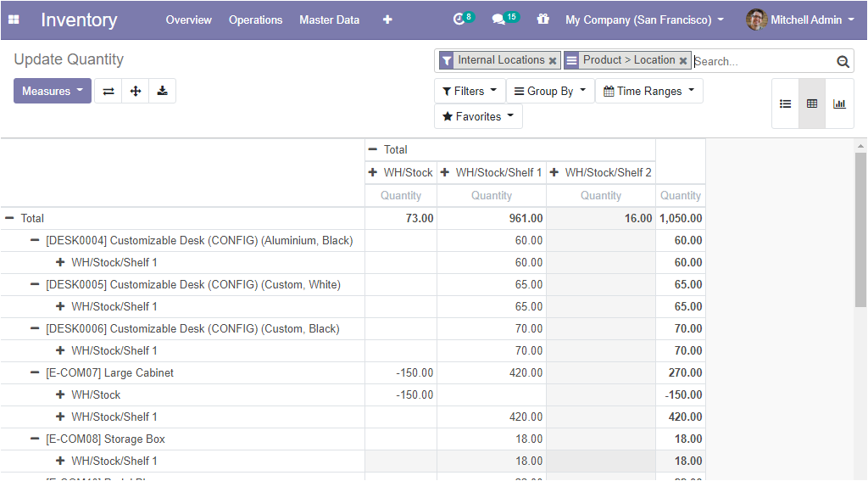
Task: Open My Company (San Francisco) switcher
Action: pyautogui.click(x=644, y=20)
